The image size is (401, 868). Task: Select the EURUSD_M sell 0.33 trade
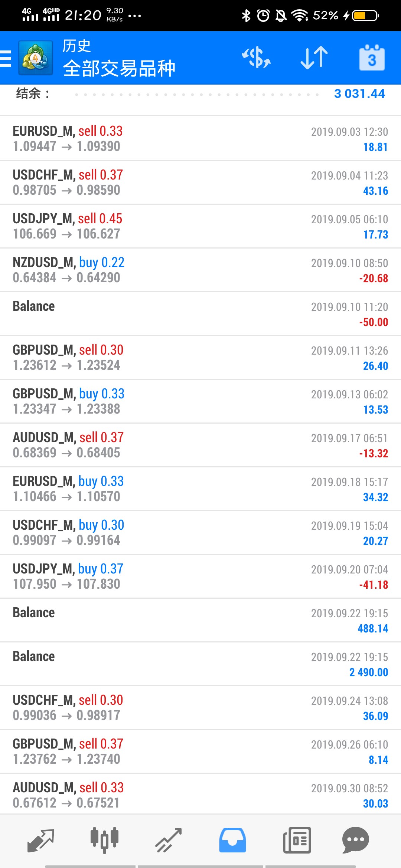tap(200, 138)
